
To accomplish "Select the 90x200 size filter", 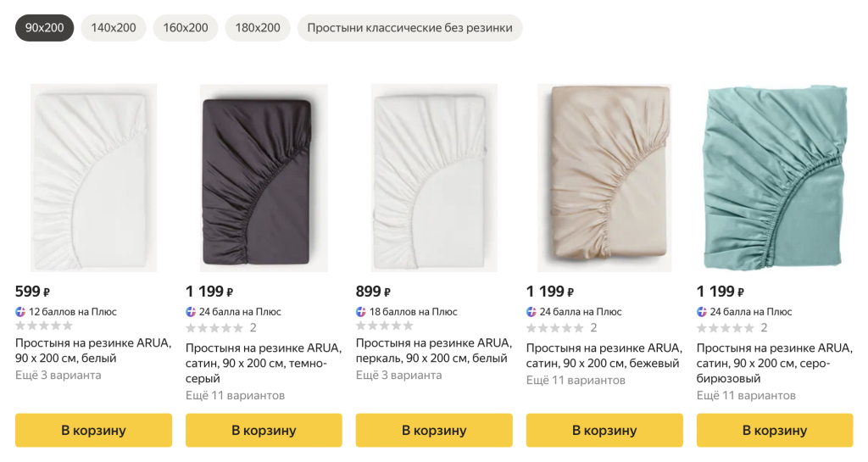I will [44, 28].
